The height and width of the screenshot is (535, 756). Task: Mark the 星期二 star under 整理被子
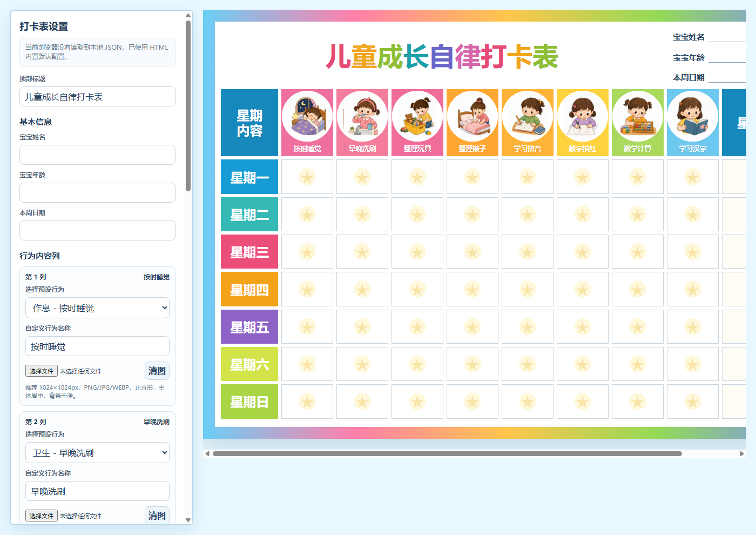[x=473, y=215]
